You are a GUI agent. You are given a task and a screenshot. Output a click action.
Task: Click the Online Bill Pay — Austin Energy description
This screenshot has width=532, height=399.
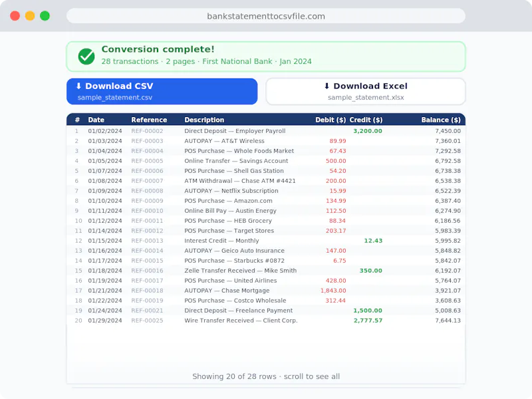230,211
